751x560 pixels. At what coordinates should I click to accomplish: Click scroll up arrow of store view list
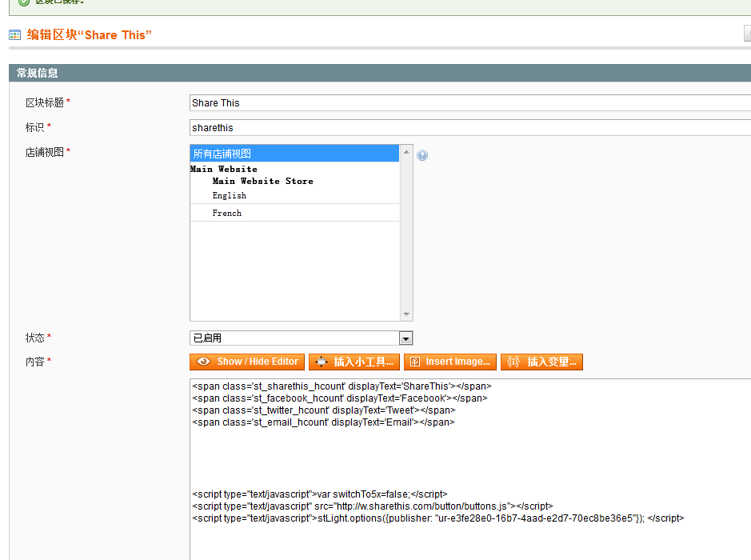tap(406, 152)
